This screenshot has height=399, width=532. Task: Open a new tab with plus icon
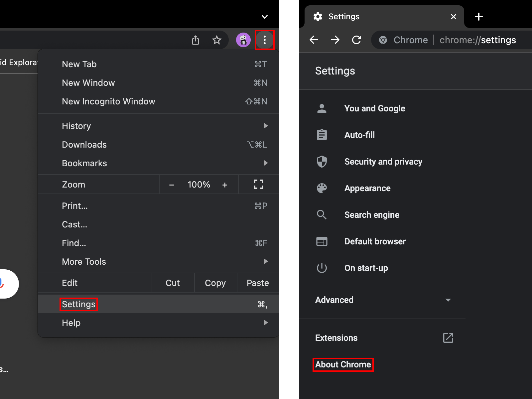pyautogui.click(x=479, y=17)
